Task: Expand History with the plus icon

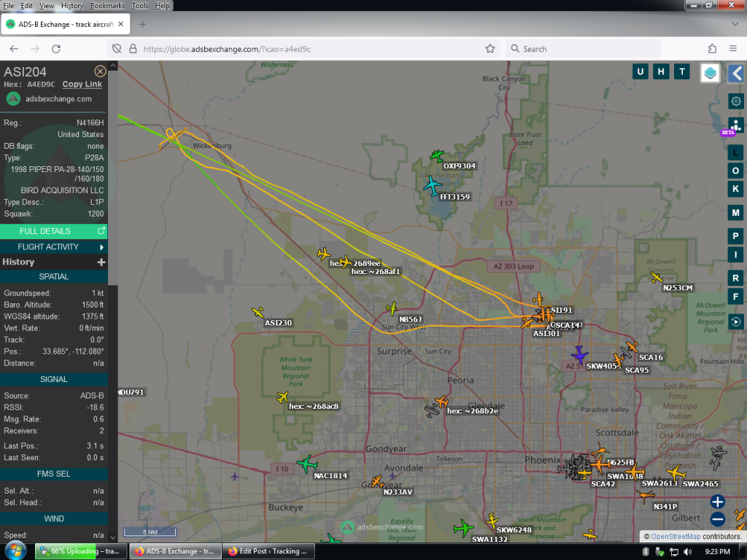Action: [x=101, y=262]
